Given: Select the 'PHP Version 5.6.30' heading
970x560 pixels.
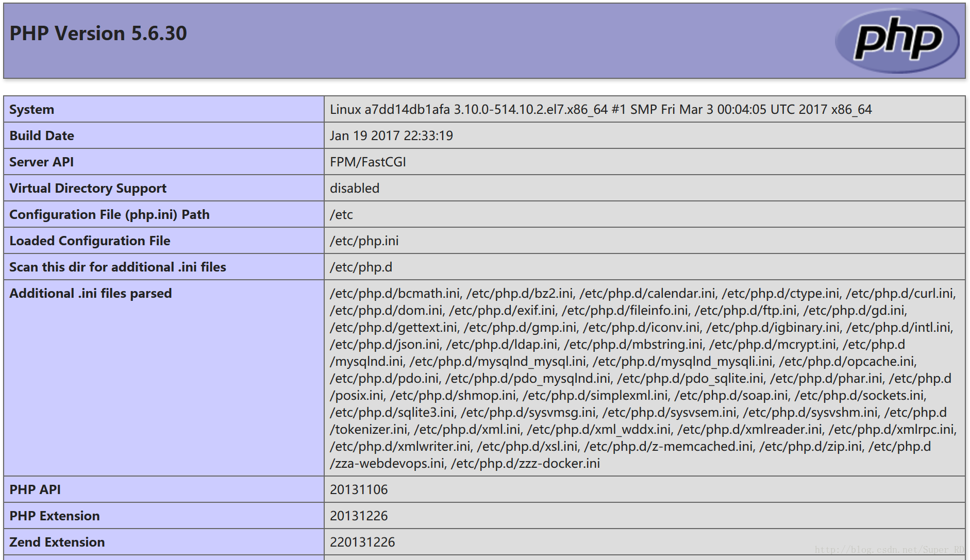Looking at the screenshot, I should click(98, 33).
